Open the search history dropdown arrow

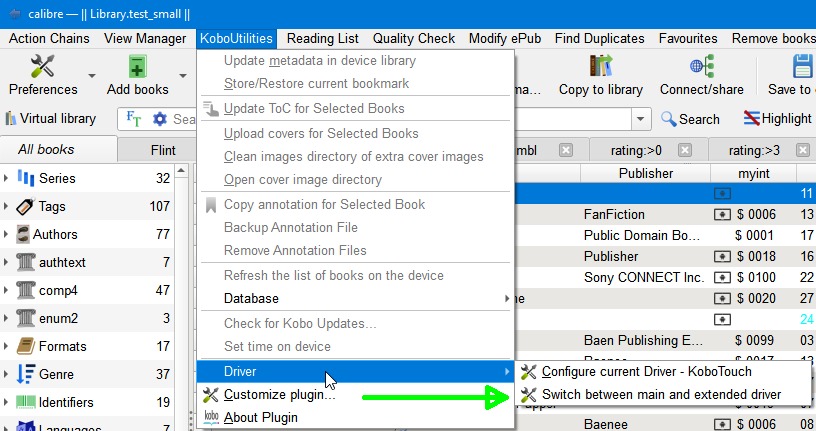(x=641, y=119)
